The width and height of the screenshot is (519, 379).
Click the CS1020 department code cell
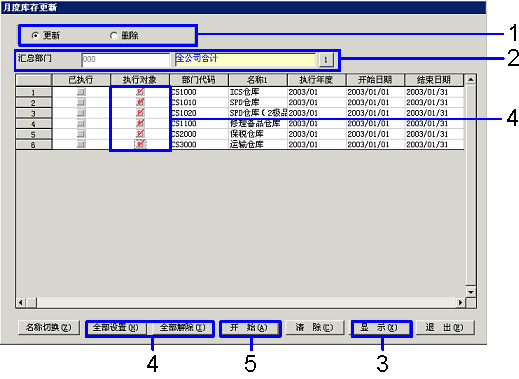199,113
